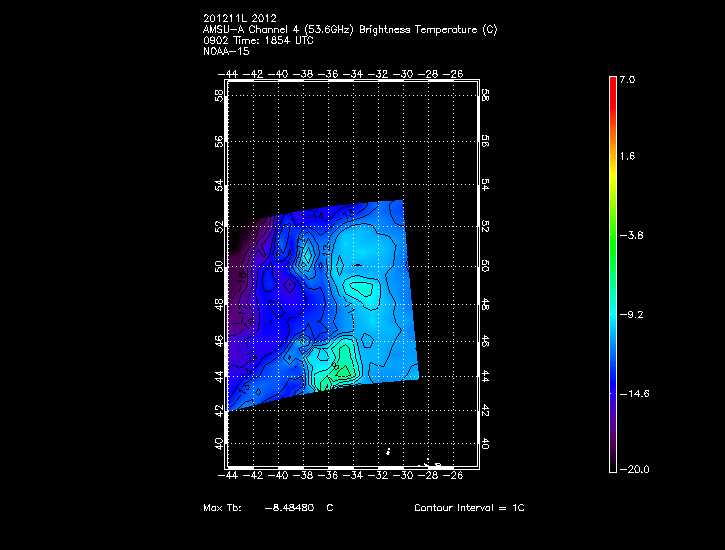Select the "Contour Interval = 1C" text
This screenshot has width=725, height=550.
[x=469, y=508]
